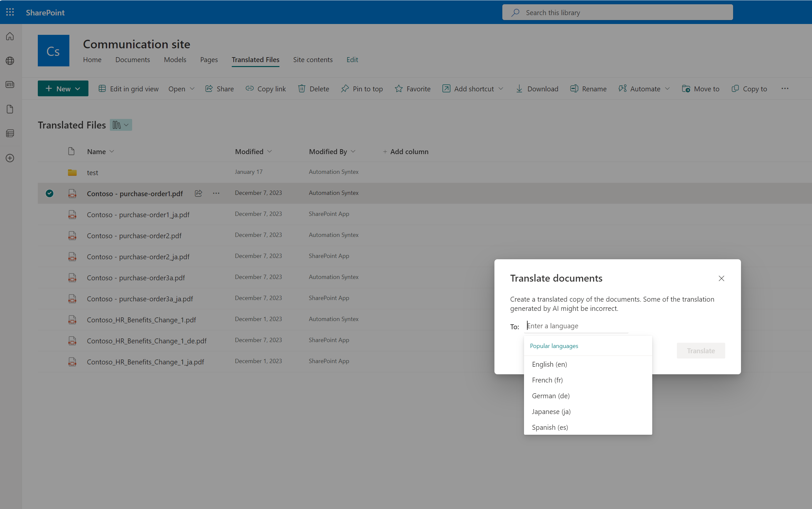Image resolution: width=812 pixels, height=509 pixels.
Task: Open the SharePoint app launcher waffle icon
Action: [x=10, y=12]
